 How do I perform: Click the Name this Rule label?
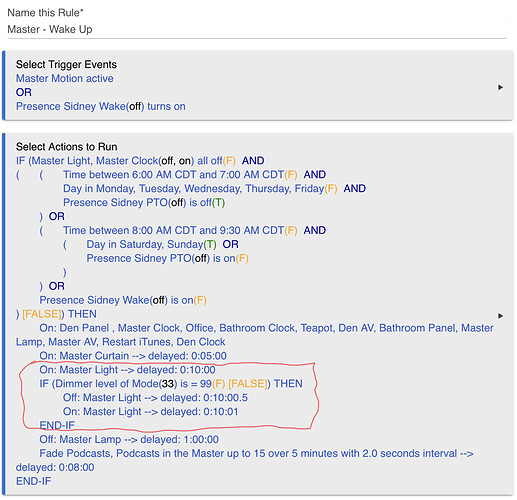pyautogui.click(x=45, y=13)
